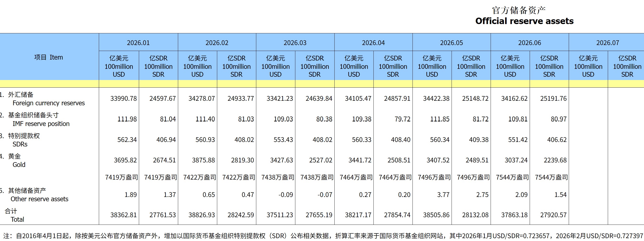Select gold value 2508.51
This screenshot has width=644, height=241.
pyautogui.click(x=399, y=160)
